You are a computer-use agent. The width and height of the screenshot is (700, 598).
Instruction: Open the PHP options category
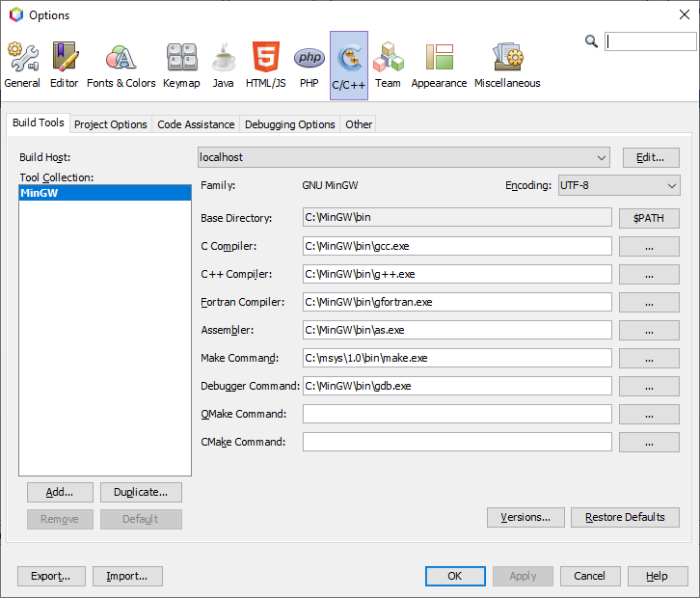click(x=309, y=66)
